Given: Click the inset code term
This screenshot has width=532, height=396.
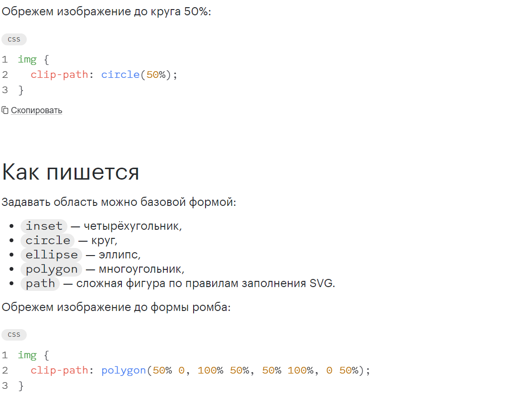Looking at the screenshot, I should (44, 226).
